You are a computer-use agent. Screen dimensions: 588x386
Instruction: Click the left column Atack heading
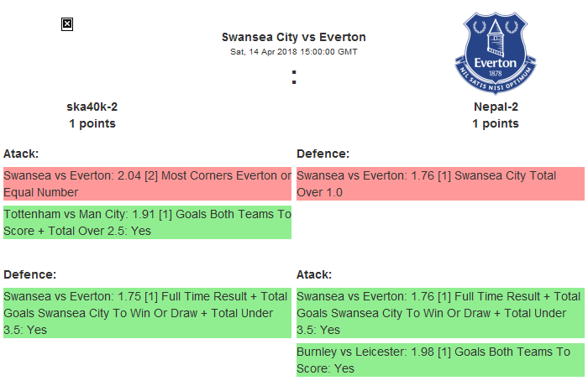tap(21, 154)
